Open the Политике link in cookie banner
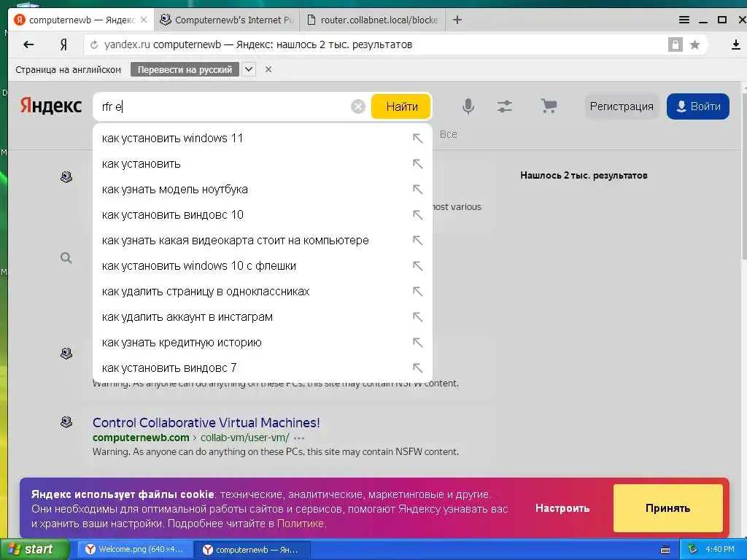The image size is (747, 560). click(x=300, y=524)
